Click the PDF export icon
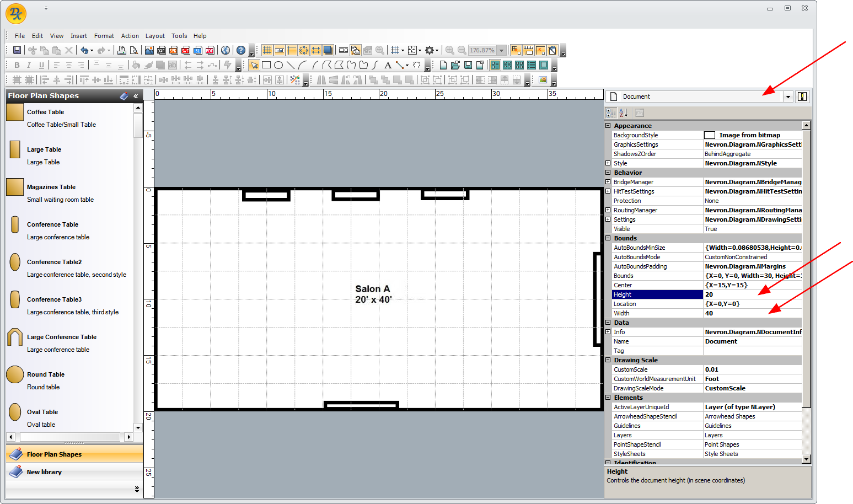The width and height of the screenshot is (853, 504). [x=210, y=50]
